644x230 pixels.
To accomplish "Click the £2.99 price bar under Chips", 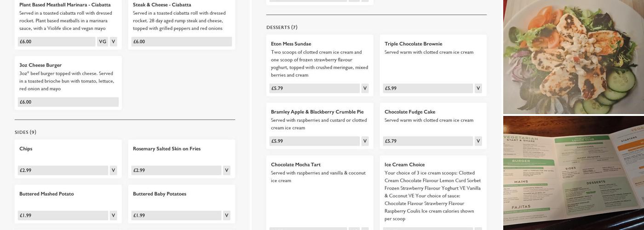I will click(x=63, y=170).
